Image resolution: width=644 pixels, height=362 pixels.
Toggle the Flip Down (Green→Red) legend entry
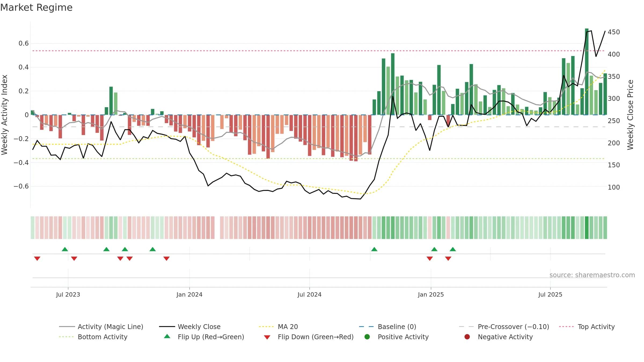pos(309,337)
